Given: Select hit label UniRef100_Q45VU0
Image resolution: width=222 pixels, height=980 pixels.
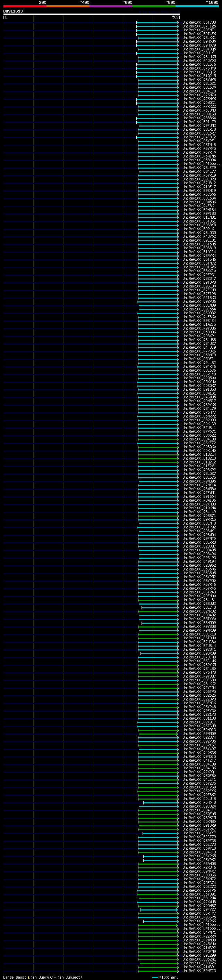Looking at the screenshot, I should [199, 944].
